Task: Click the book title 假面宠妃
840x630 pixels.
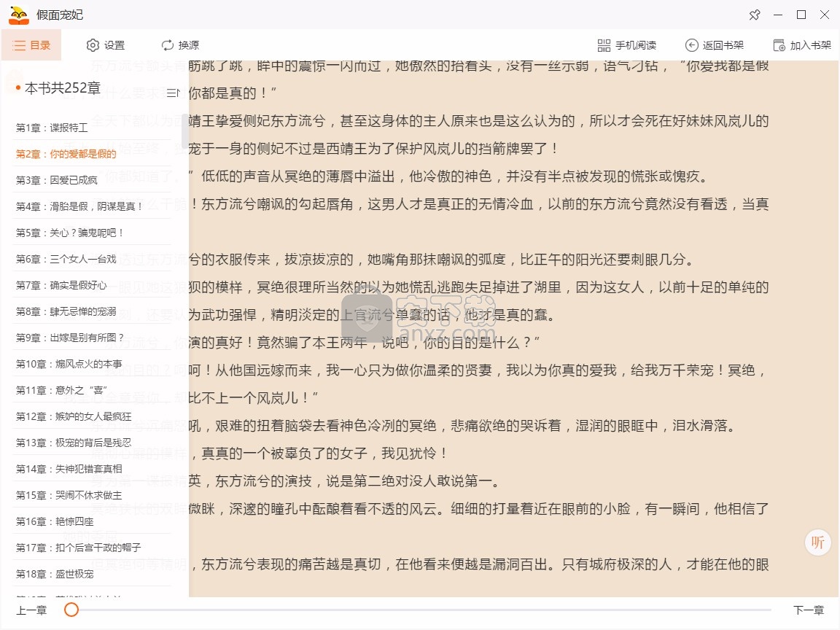Action: (60, 15)
